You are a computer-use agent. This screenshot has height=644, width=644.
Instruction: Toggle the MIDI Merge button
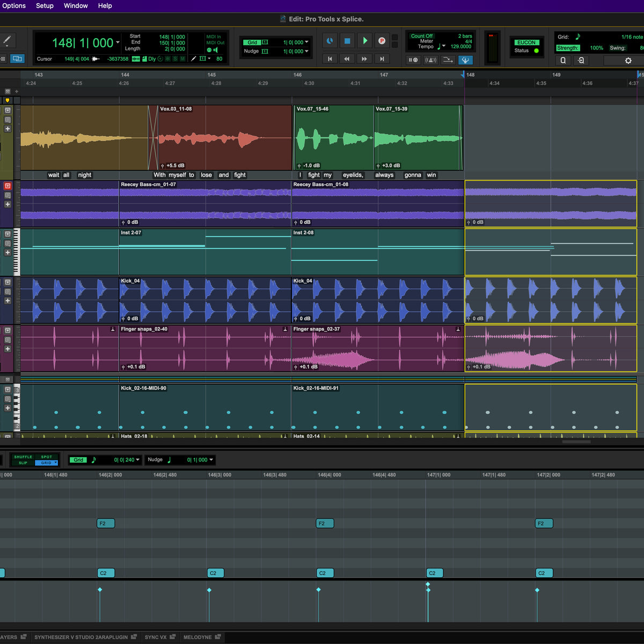click(x=448, y=60)
